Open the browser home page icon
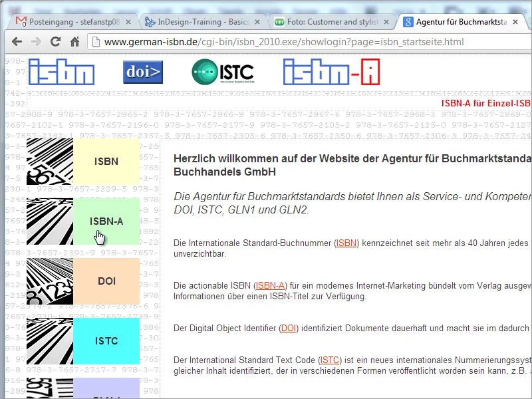Image resolution: width=532 pixels, height=399 pixels. tap(74, 42)
